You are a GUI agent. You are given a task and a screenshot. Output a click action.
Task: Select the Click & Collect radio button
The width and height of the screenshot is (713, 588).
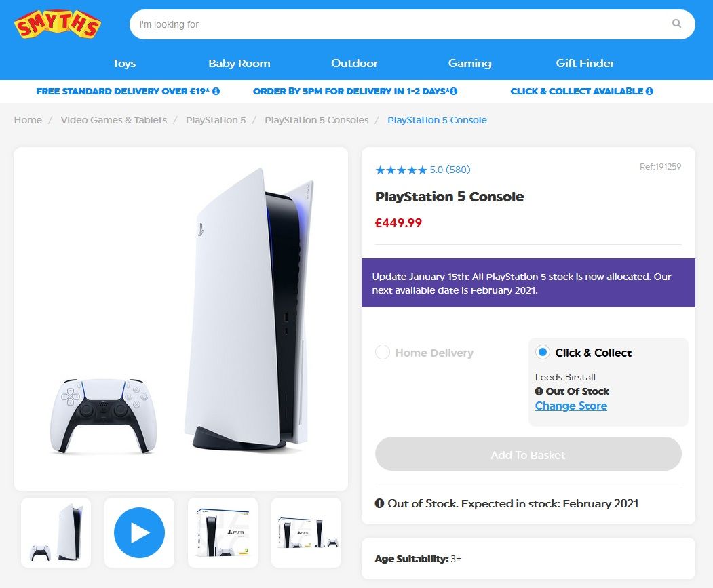(543, 352)
